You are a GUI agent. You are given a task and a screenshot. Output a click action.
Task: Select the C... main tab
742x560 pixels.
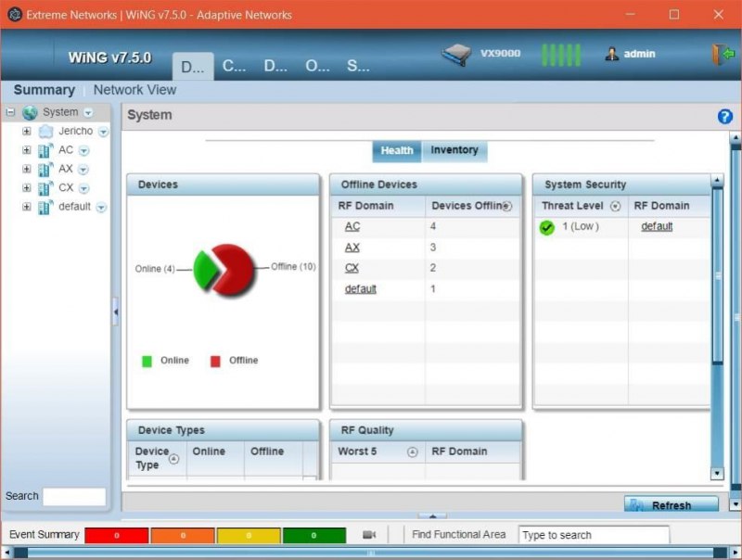pyautogui.click(x=235, y=66)
